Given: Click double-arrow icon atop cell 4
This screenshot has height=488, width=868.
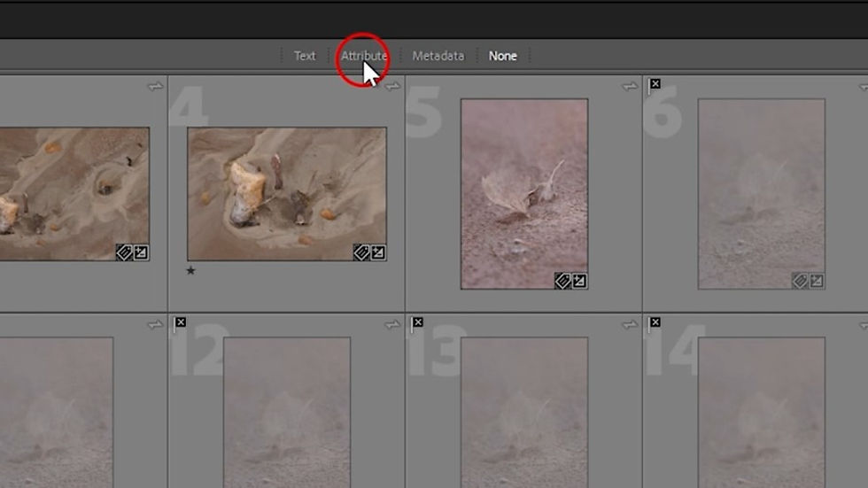Looking at the screenshot, I should (x=392, y=86).
